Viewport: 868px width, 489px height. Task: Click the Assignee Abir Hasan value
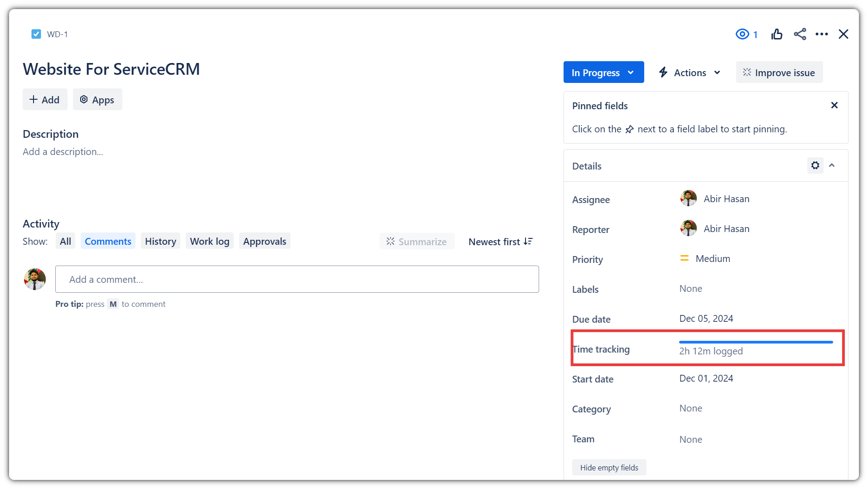click(726, 199)
